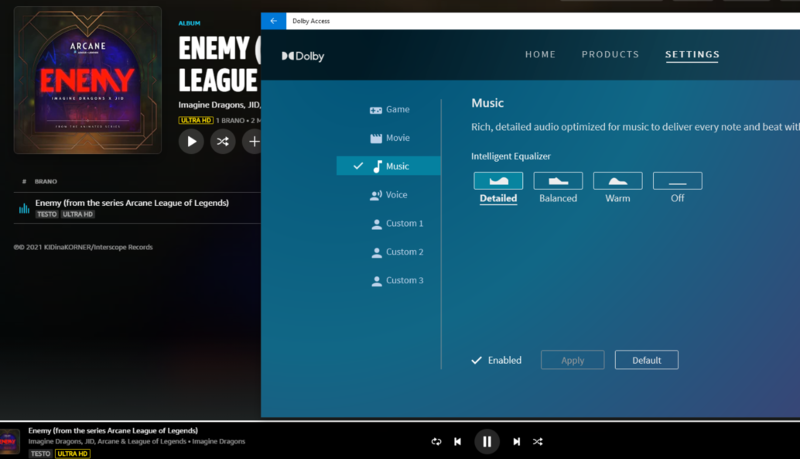Screen dimensions: 800x459
Task: Click the back arrow in Dolby Access
Action: tap(273, 20)
